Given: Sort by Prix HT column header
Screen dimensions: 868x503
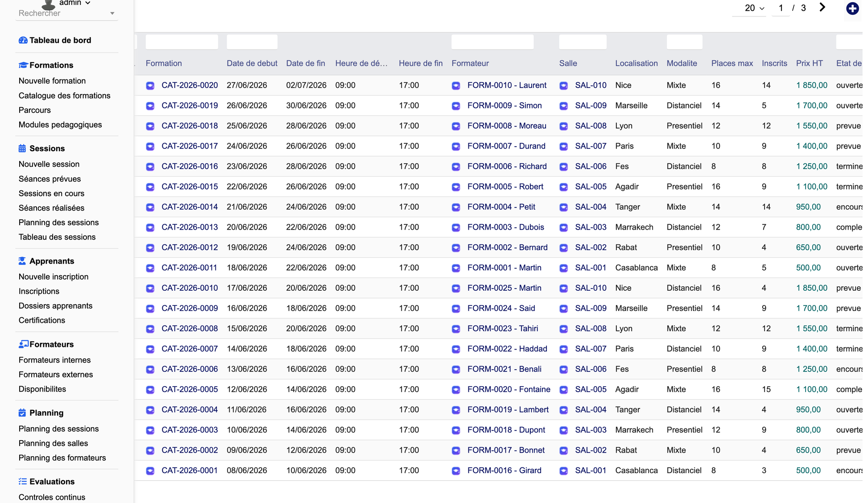Looking at the screenshot, I should pos(809,63).
